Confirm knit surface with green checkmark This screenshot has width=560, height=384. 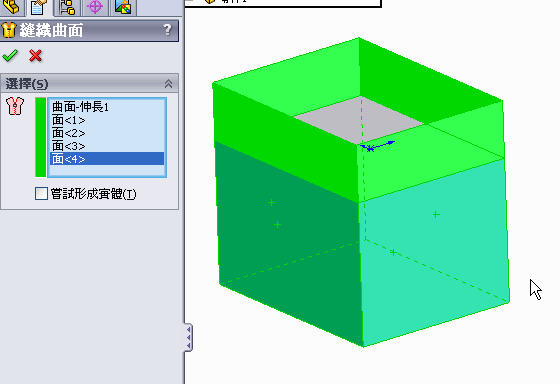coord(10,56)
